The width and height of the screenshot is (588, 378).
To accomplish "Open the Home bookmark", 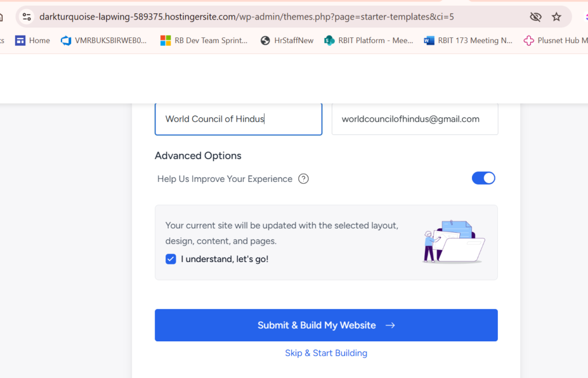I will [33, 40].
